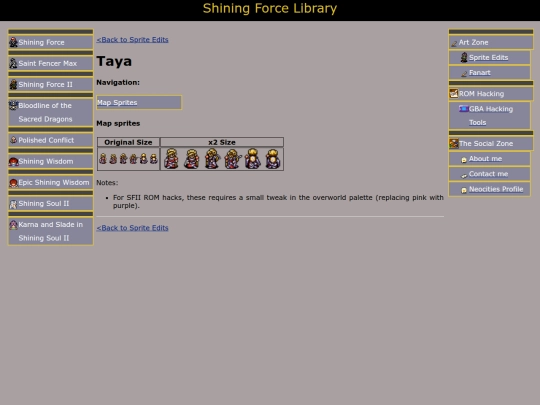Click the Neocities Profile icon

click(x=464, y=190)
